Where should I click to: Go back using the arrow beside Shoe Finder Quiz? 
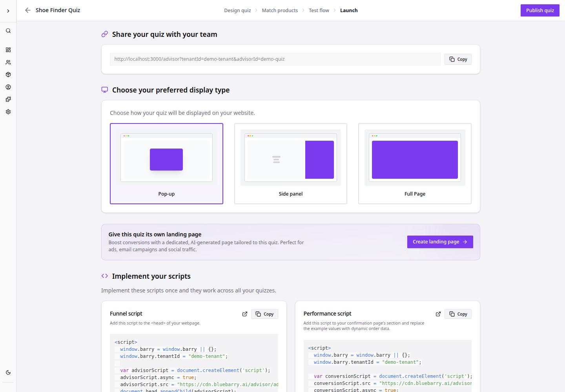[x=27, y=10]
